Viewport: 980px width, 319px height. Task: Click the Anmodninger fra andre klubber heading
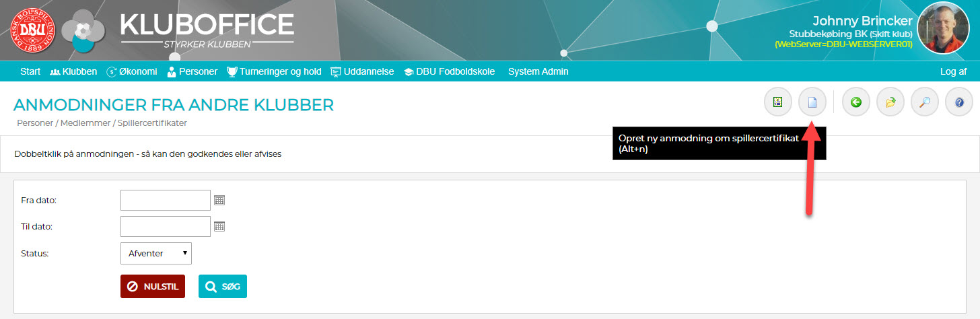coord(174,104)
